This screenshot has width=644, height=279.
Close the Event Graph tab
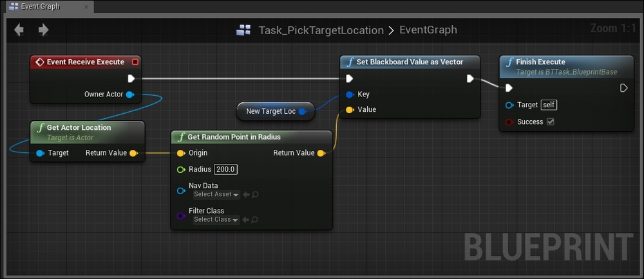click(86, 7)
